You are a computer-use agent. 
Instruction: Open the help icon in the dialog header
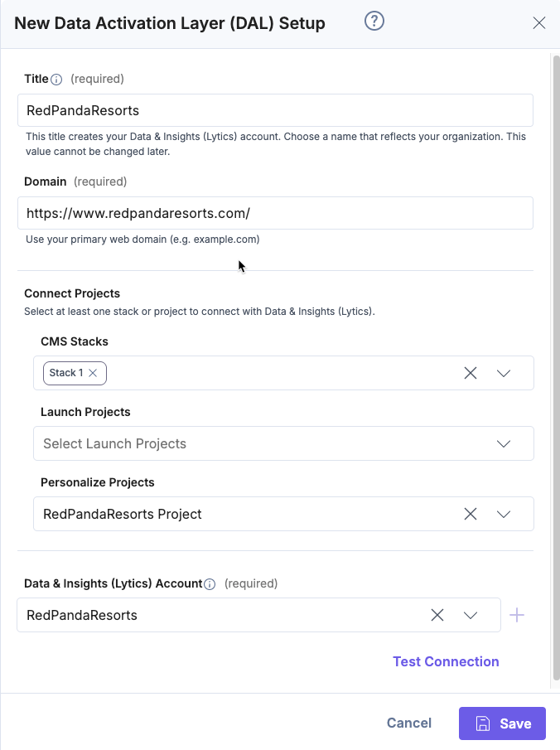374,22
